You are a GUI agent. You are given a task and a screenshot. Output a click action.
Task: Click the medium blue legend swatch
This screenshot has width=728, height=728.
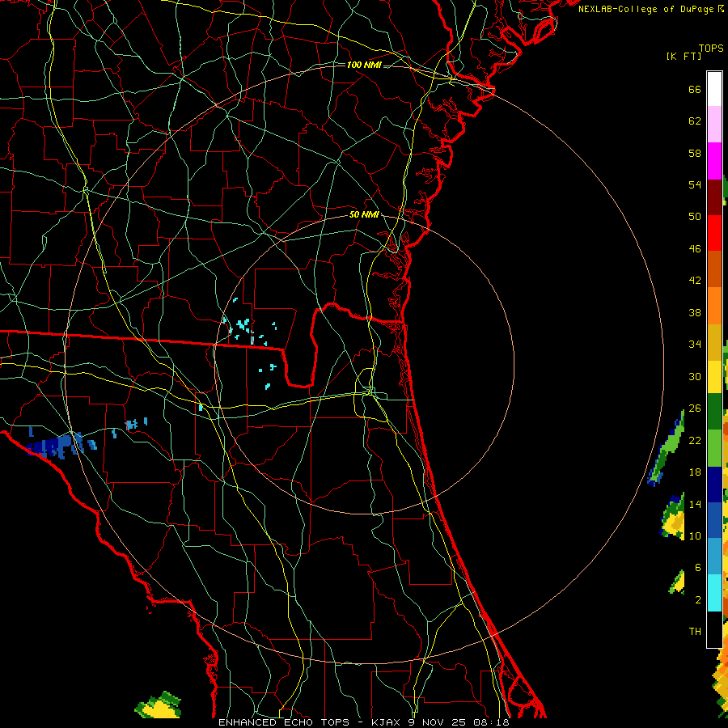pyautogui.click(x=714, y=520)
